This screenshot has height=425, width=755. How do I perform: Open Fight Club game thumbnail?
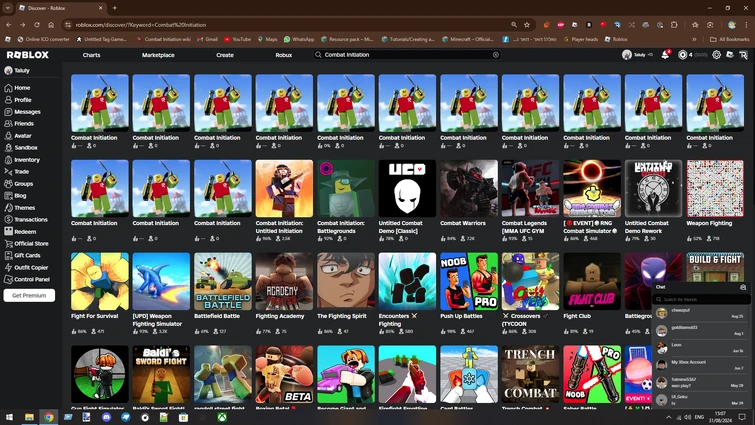[x=592, y=281]
